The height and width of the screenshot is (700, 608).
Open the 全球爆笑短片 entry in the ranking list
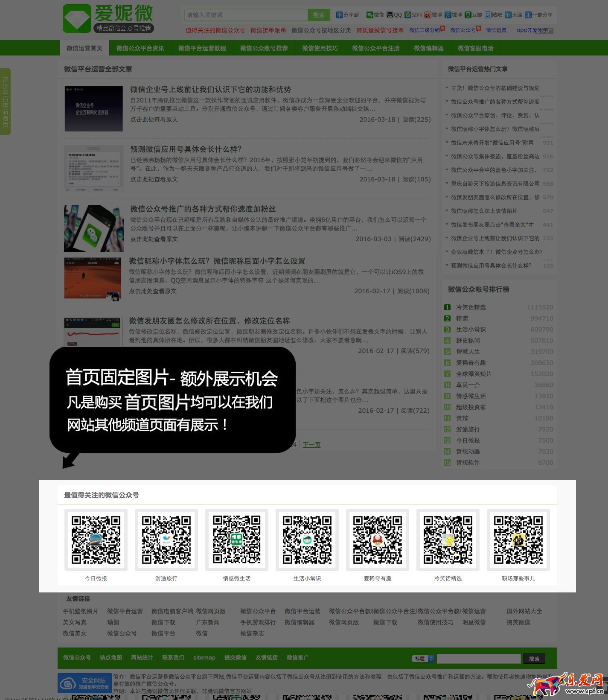click(x=474, y=374)
